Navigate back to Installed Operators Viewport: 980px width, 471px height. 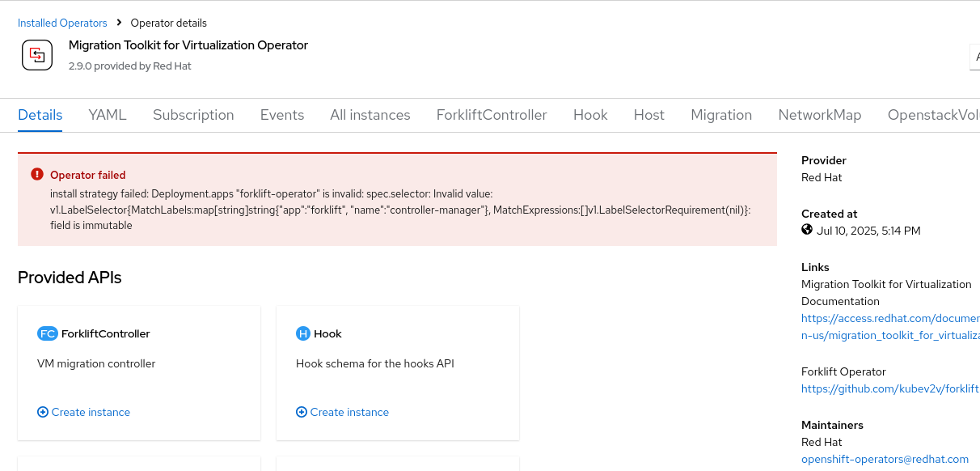click(x=62, y=23)
